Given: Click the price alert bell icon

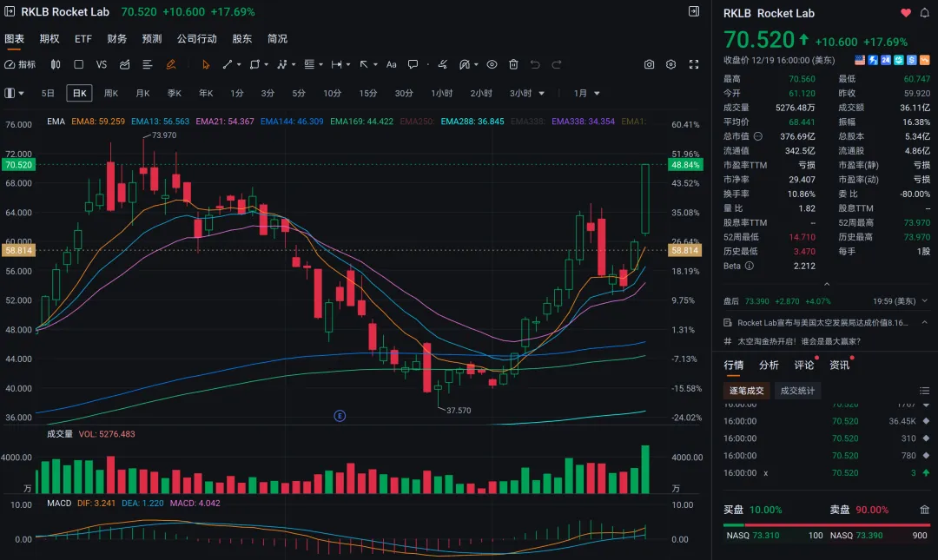Looking at the screenshot, I should (924, 13).
